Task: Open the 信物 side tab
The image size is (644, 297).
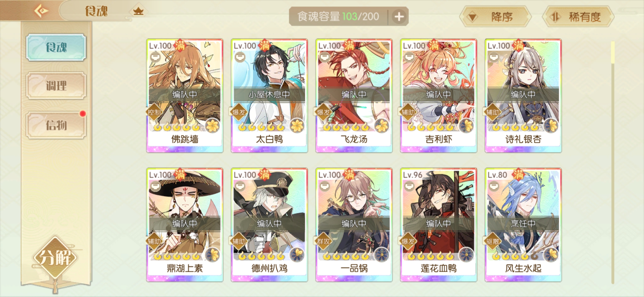Action: (x=56, y=125)
